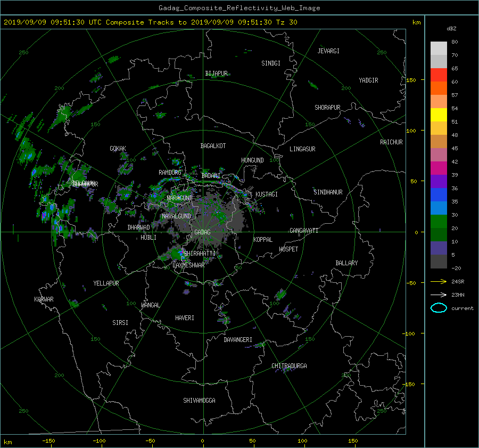Select the green 20 dBZ color swatch
This screenshot has width=479, height=448.
[439, 221]
